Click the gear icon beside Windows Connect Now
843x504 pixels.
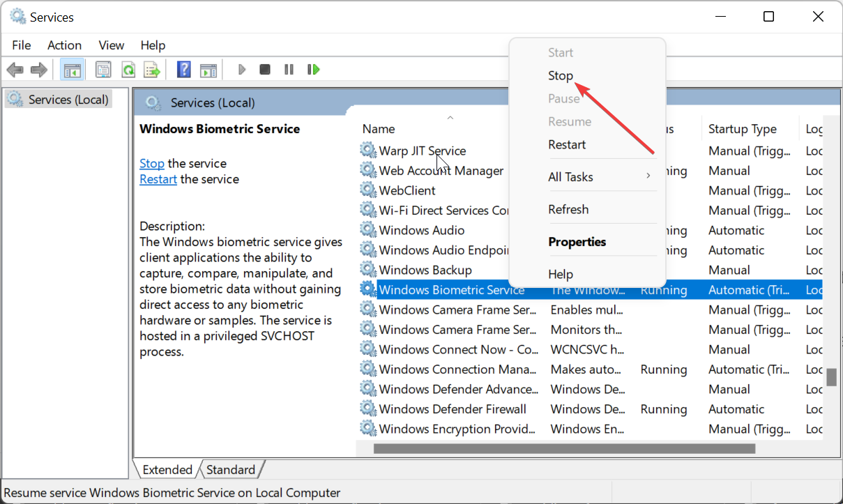[367, 349]
